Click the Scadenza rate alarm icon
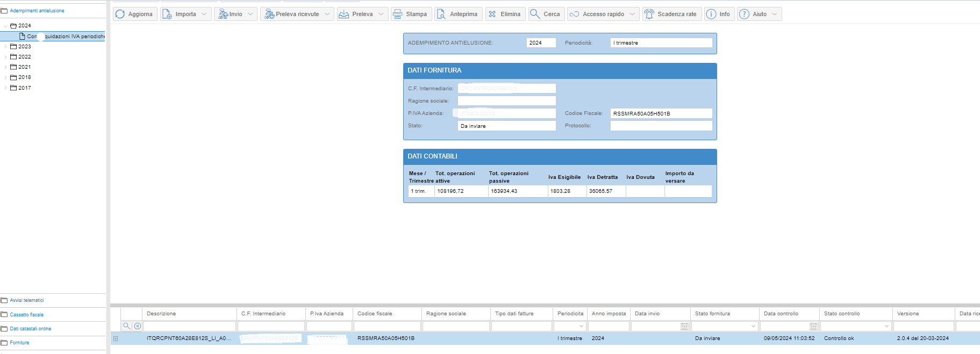 pyautogui.click(x=649, y=14)
